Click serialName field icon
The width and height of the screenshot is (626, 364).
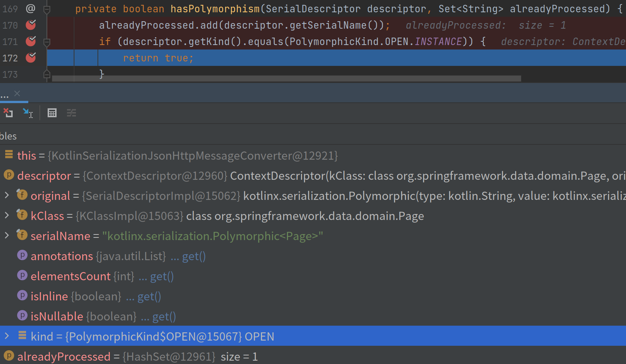pos(22,234)
